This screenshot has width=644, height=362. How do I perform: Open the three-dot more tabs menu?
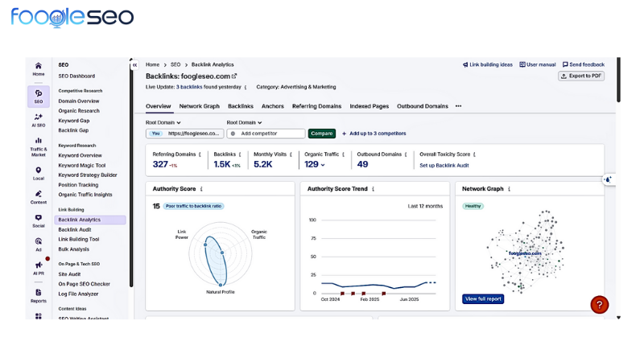[458, 106]
